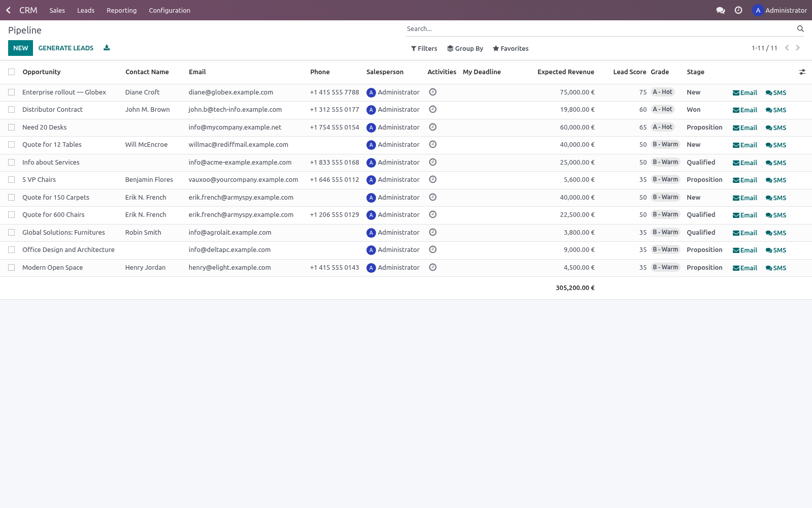Select the Distributor Contract row checkbox
The image size is (812, 508).
pos(12,110)
